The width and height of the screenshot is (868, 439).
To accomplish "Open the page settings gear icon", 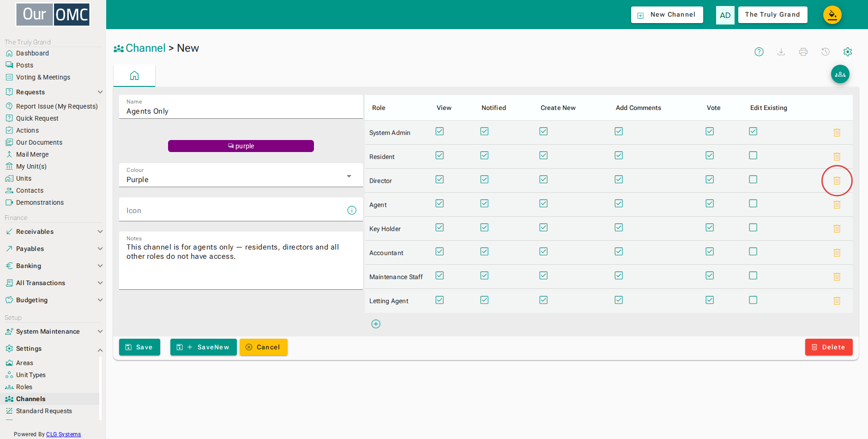I will (848, 52).
